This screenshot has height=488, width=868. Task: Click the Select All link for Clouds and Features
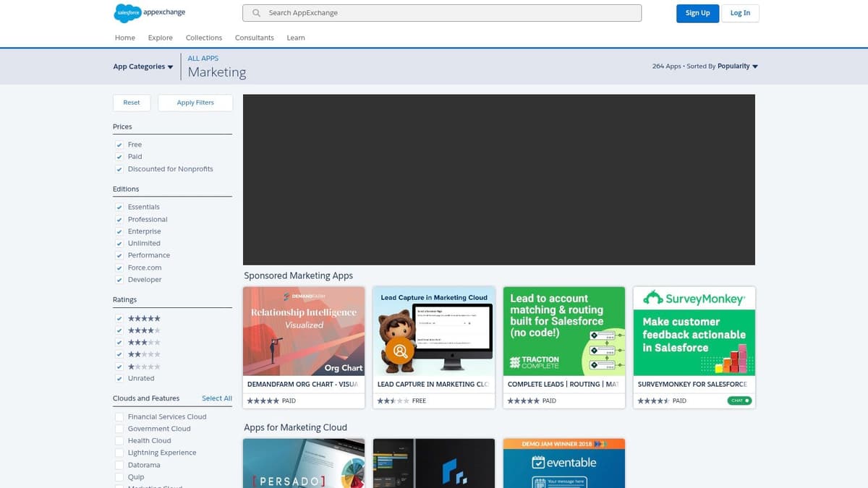(x=216, y=398)
